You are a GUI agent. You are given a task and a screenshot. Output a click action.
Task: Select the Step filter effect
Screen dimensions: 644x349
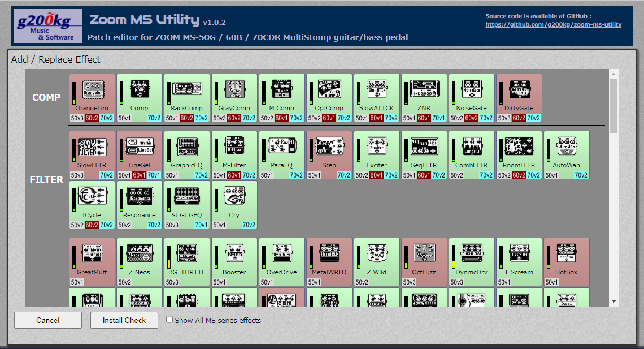(329, 155)
